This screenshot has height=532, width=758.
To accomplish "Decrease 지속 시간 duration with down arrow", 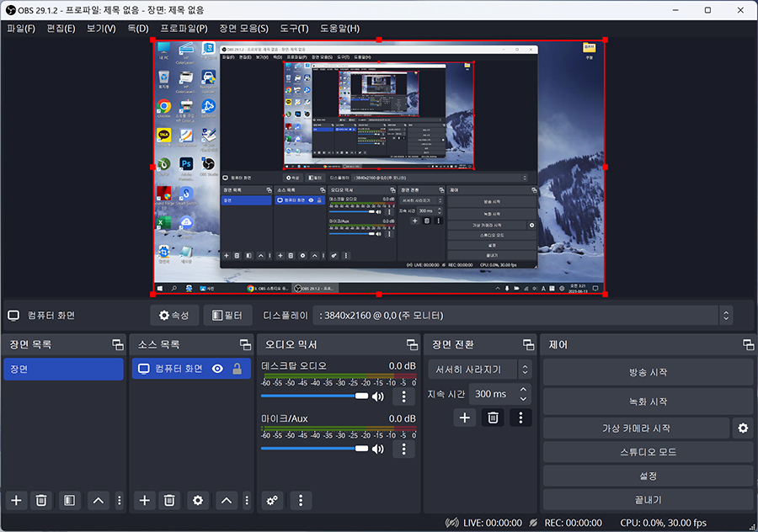I will pyautogui.click(x=523, y=399).
